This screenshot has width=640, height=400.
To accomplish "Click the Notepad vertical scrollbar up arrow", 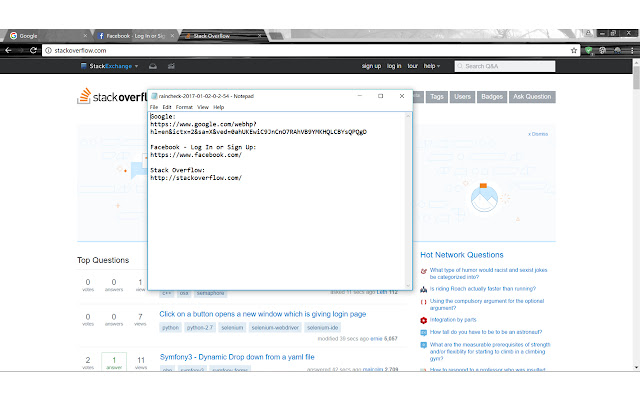I will [x=408, y=116].
